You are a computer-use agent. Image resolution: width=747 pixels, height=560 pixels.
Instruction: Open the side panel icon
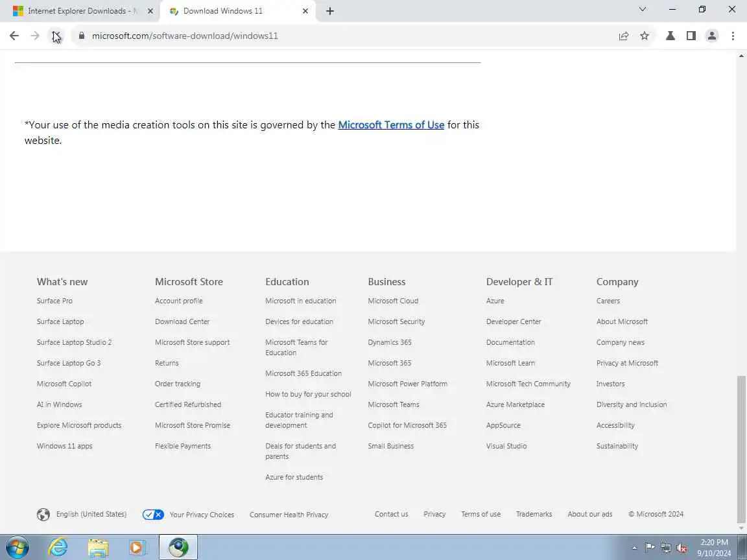coord(691,36)
